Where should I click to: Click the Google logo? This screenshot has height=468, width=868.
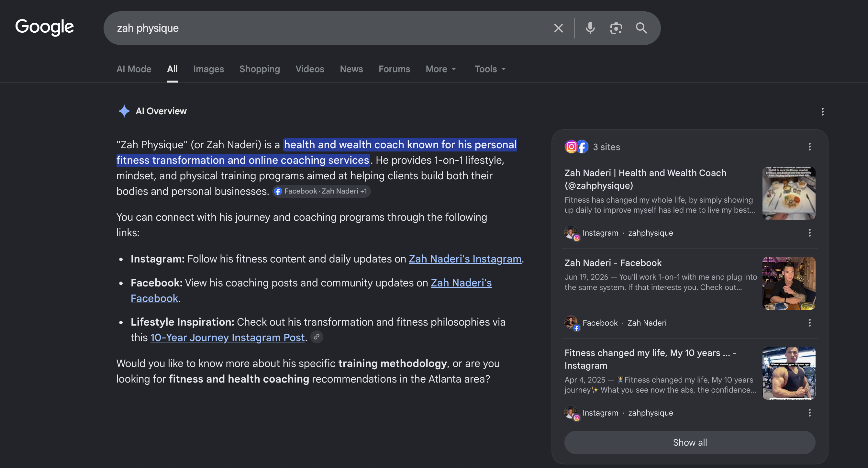tap(44, 27)
